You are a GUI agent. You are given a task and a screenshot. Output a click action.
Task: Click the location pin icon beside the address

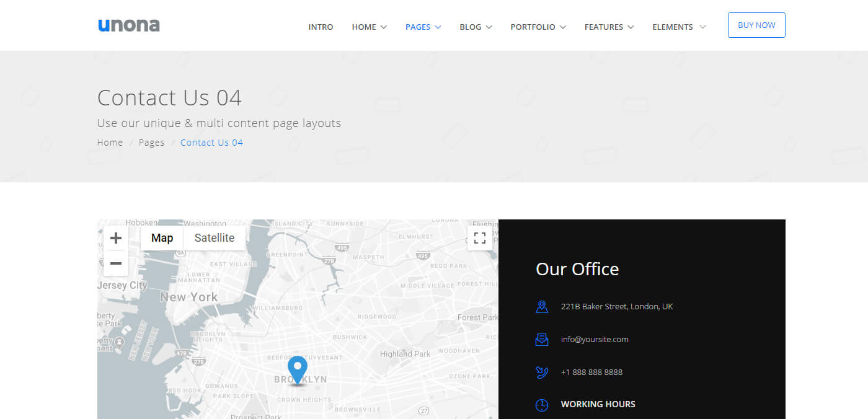542,306
